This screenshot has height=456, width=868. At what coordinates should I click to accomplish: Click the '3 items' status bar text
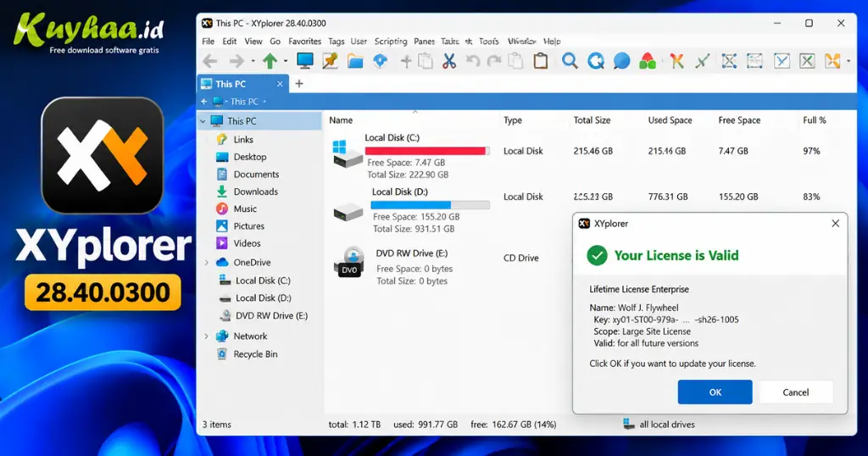click(x=216, y=425)
